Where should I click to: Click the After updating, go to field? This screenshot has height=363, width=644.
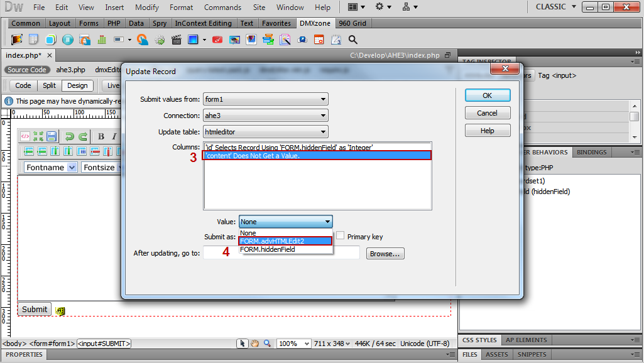click(x=281, y=253)
